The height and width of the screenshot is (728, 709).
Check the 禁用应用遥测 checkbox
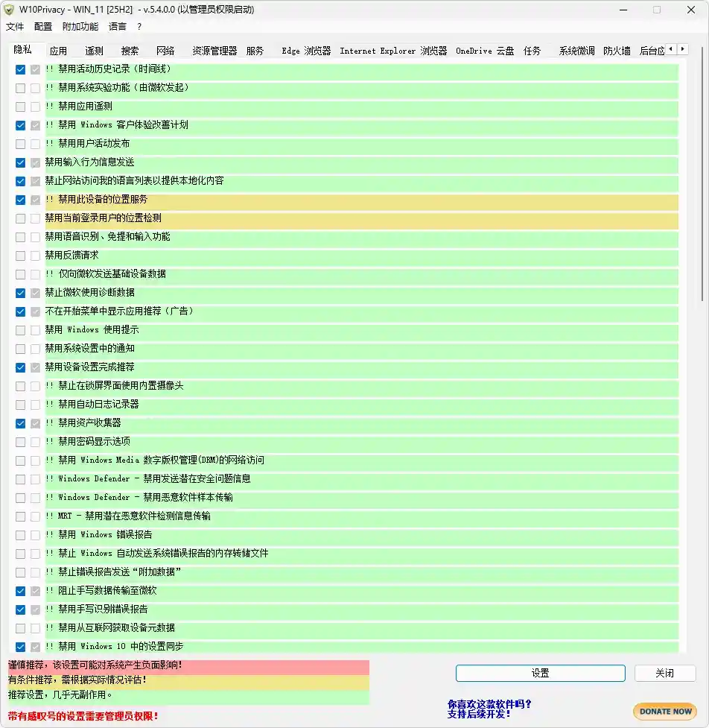(20, 107)
